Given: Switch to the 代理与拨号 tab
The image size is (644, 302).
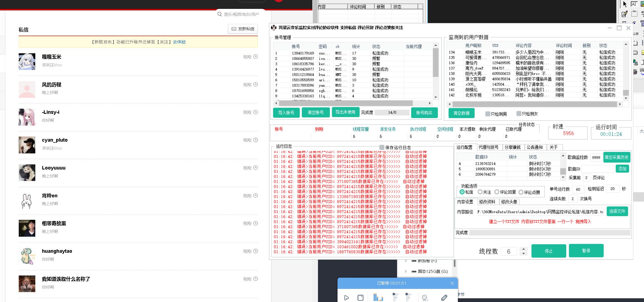Looking at the screenshot, I should click(x=488, y=147).
